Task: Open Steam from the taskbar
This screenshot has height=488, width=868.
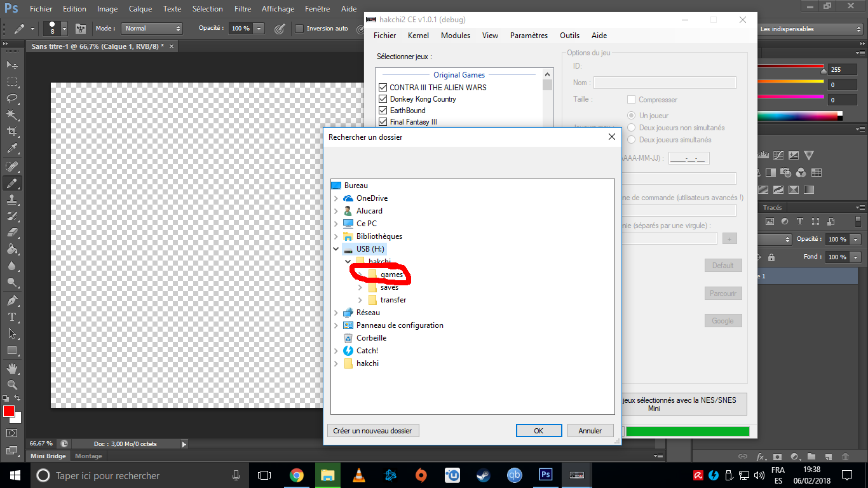Action: click(x=484, y=475)
